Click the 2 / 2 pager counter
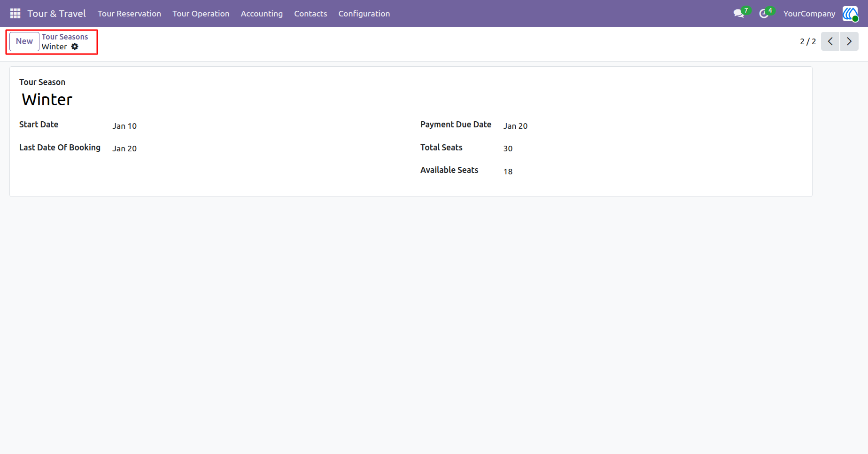The height and width of the screenshot is (454, 868). tap(808, 41)
